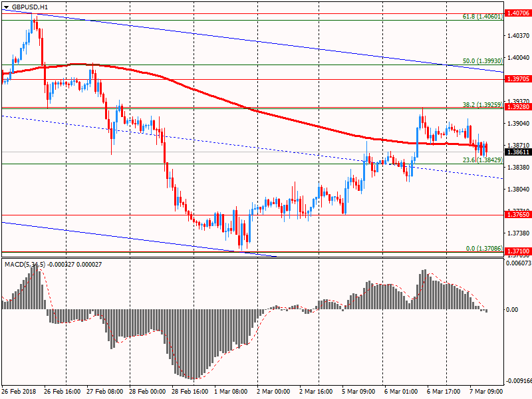Open the chart dropdown arrow beside GBPUSD,H1
532x399 pixels.
(x=6, y=7)
